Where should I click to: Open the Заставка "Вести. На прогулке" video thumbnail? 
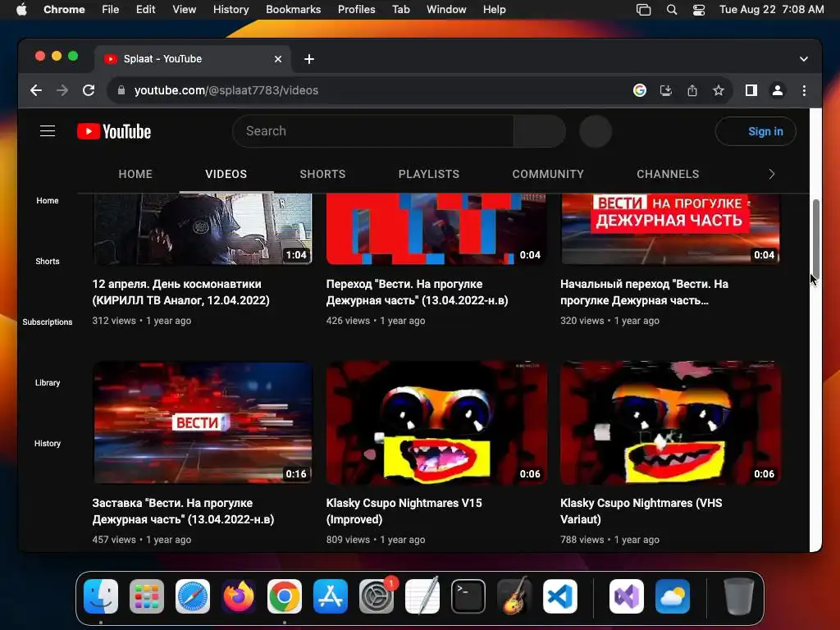[x=202, y=422]
